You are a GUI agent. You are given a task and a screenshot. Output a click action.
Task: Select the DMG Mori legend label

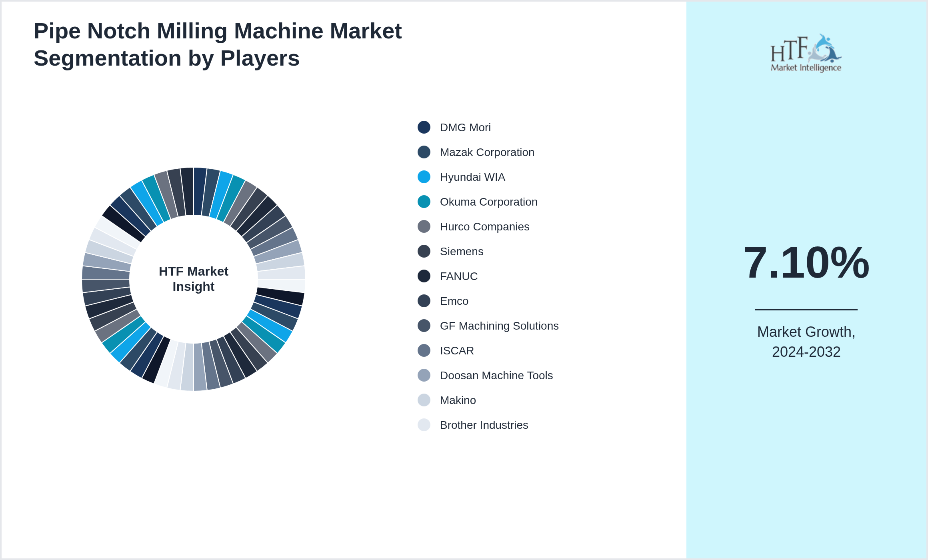pos(465,127)
